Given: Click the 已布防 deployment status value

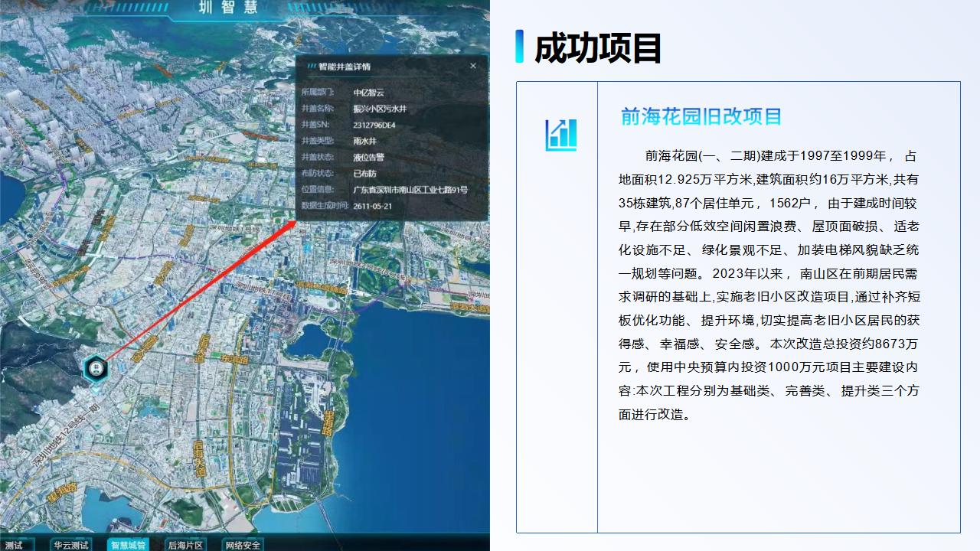Looking at the screenshot, I should click(364, 174).
